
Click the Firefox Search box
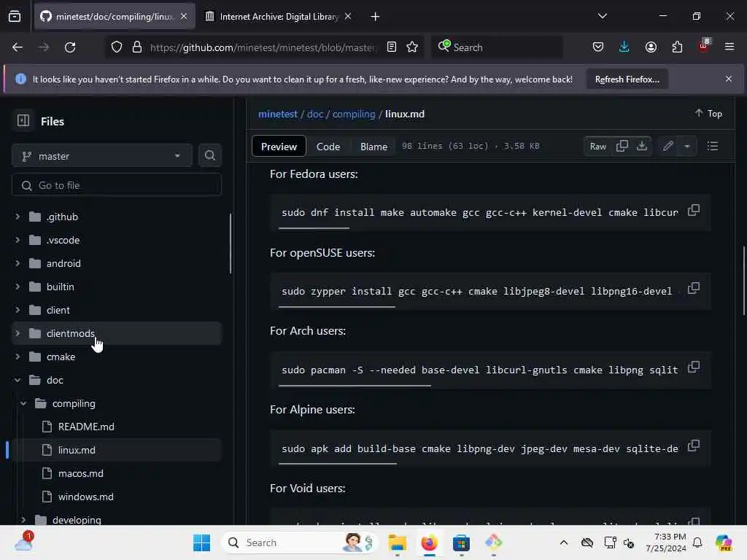click(497, 47)
